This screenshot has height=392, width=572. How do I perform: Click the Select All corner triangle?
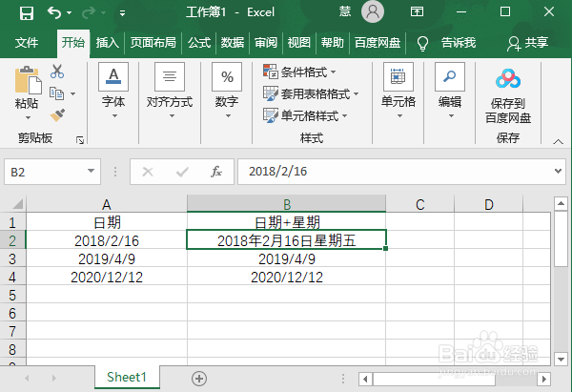(17, 204)
